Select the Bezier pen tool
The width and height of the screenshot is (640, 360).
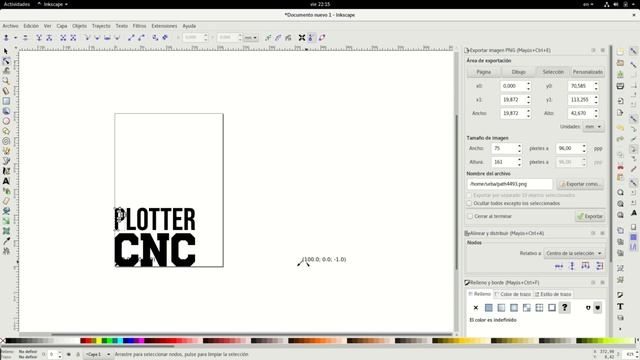[6, 161]
